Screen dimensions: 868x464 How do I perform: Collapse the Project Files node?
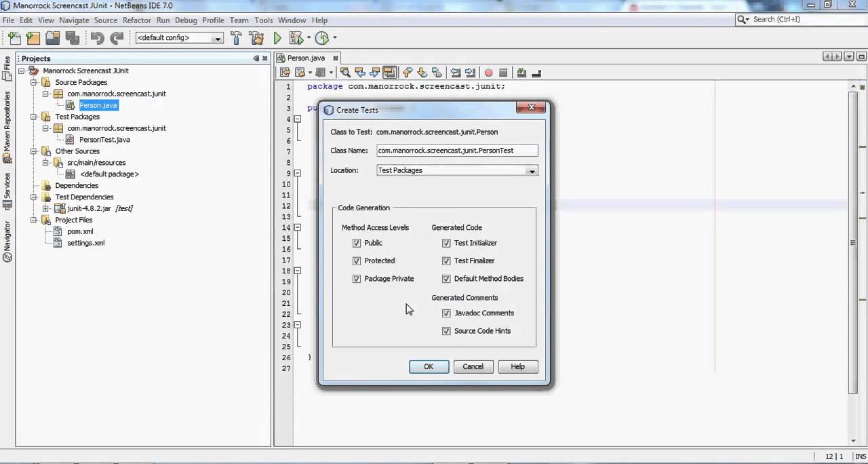33,220
